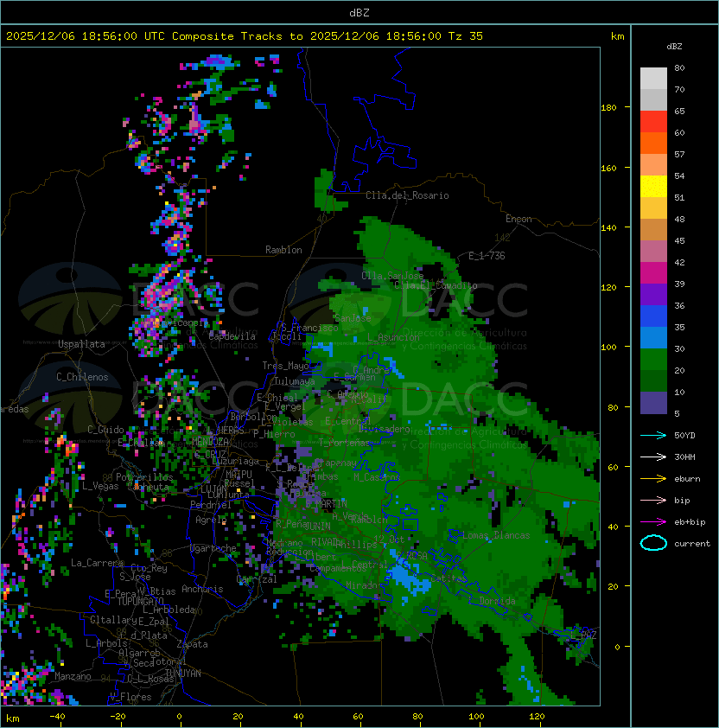Click the 'Dormida' map label
The height and width of the screenshot is (728, 719).
[x=497, y=601]
